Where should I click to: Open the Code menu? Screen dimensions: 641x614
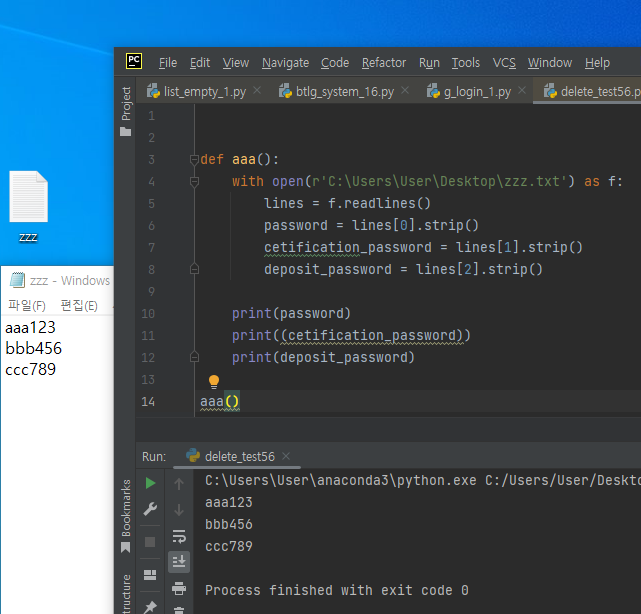(x=335, y=63)
